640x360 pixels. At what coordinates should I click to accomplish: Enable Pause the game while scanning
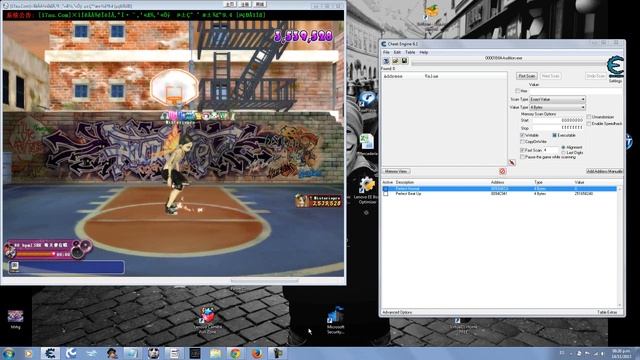pos(522,157)
